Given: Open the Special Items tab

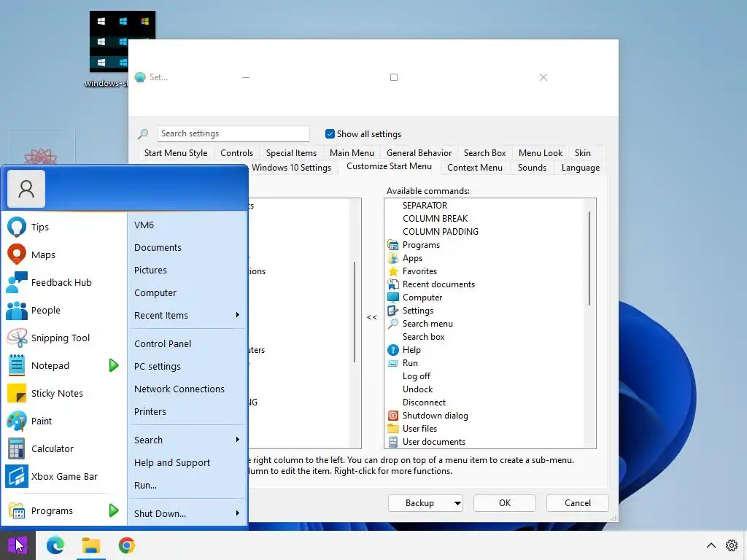Looking at the screenshot, I should click(291, 153).
